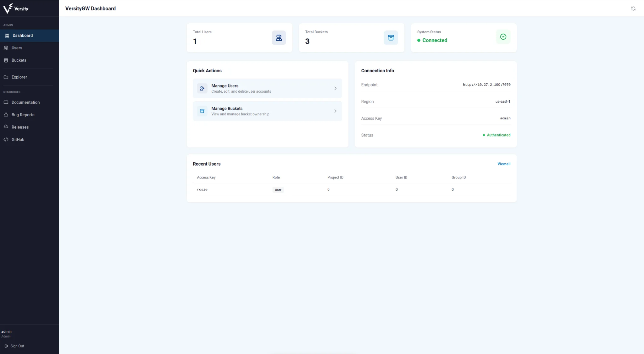Select the rosie user row
644x354 pixels.
(x=202, y=190)
